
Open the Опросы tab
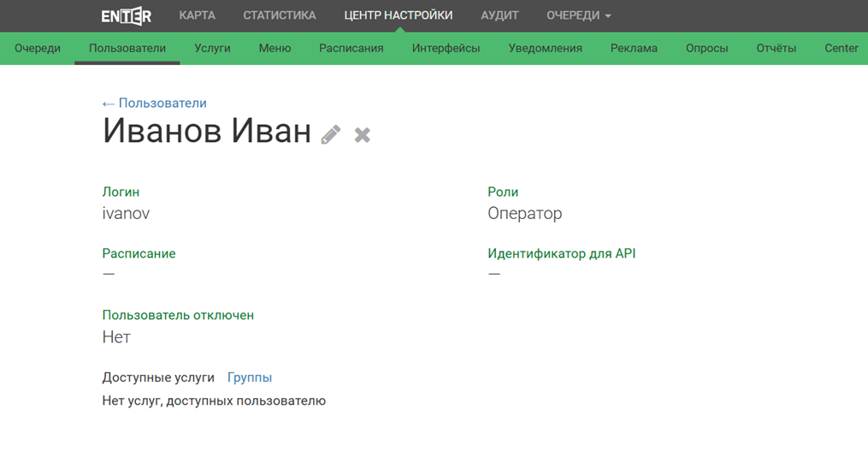706,48
